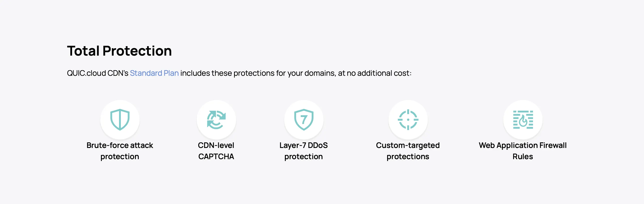The image size is (644, 204).
Task: Select the "Layer-7 DDoS" label text
Action: click(303, 145)
